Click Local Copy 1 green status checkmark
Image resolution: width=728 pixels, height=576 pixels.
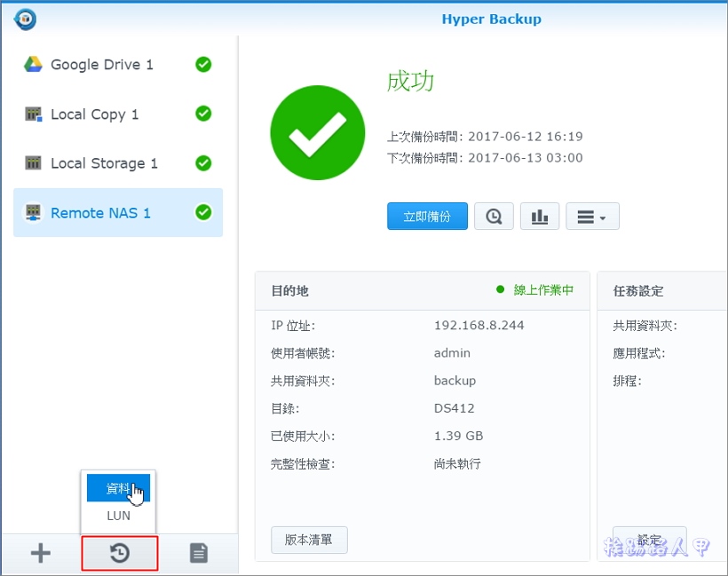(x=203, y=114)
